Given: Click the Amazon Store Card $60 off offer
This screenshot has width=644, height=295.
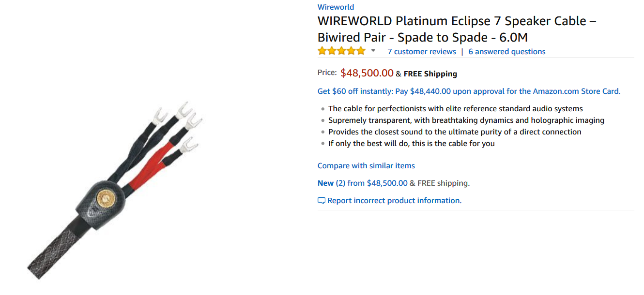Looking at the screenshot, I should (469, 91).
